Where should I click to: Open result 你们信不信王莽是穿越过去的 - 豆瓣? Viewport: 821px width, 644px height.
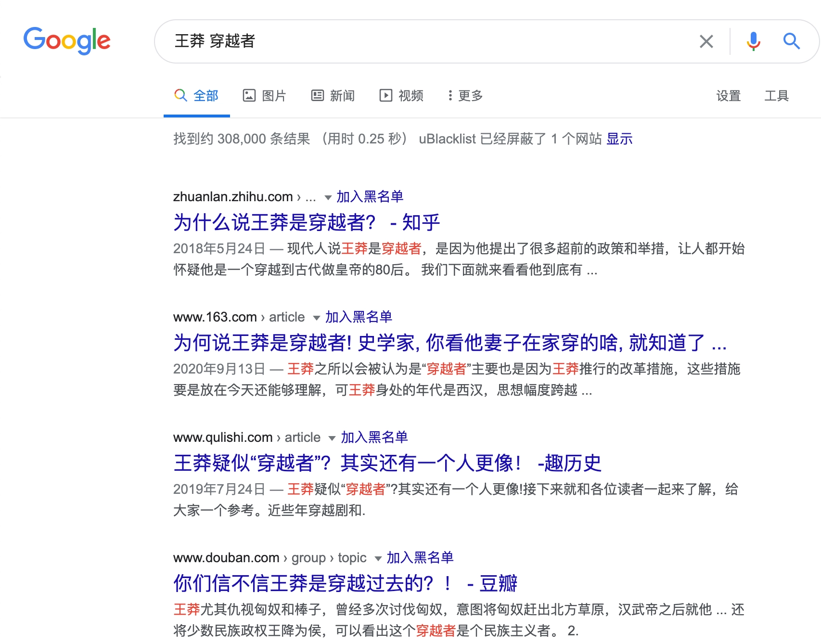pyautogui.click(x=345, y=583)
